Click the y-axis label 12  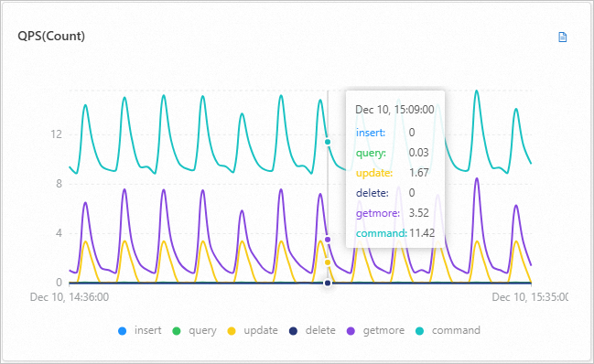coord(56,134)
